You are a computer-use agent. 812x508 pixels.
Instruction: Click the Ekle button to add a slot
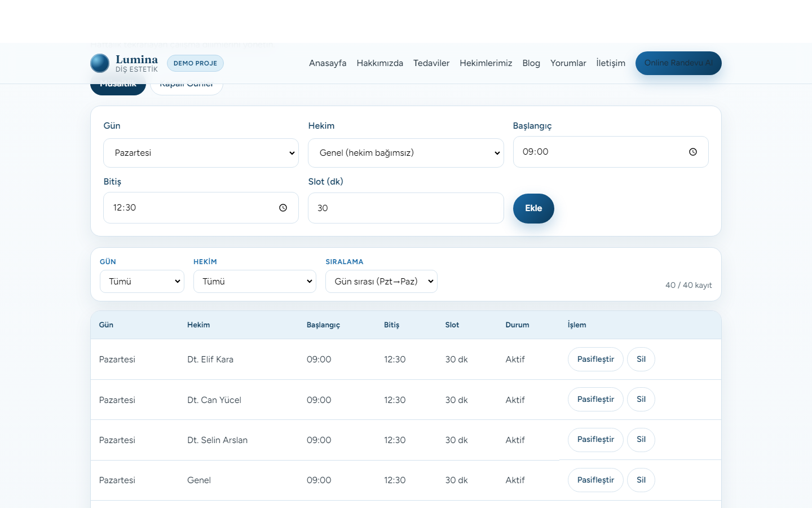533,208
